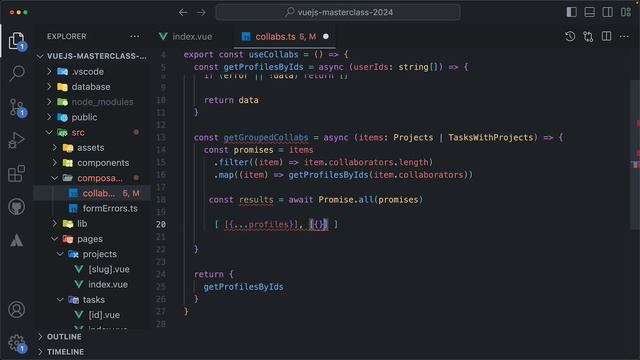Click TasksWithProjects type in the signature
The image size is (640, 360).
[x=491, y=138]
